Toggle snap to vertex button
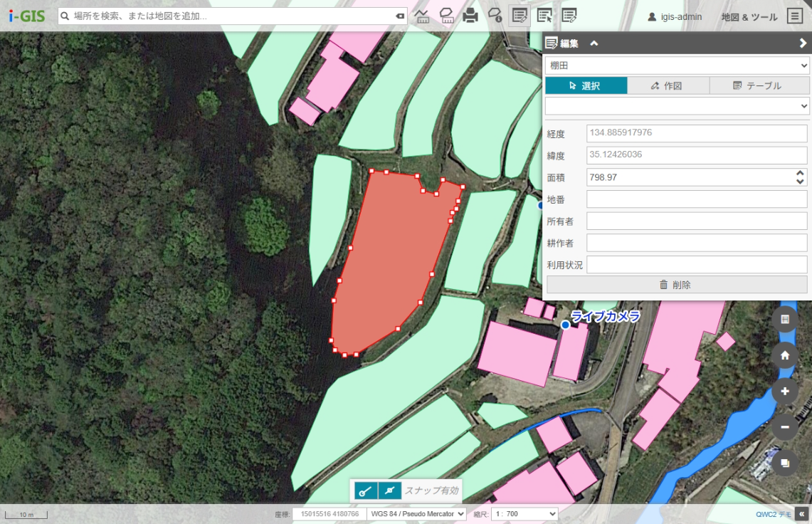The height and width of the screenshot is (524, 812). point(366,491)
